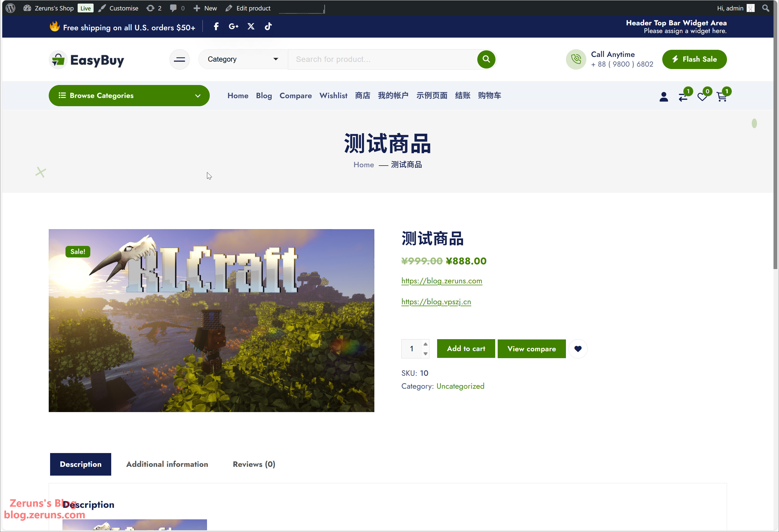Open the 我的帐户 navigation link

[x=393, y=95]
